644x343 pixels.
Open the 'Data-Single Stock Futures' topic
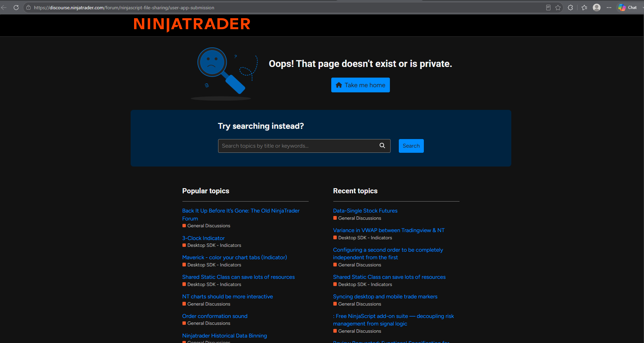(x=365, y=211)
